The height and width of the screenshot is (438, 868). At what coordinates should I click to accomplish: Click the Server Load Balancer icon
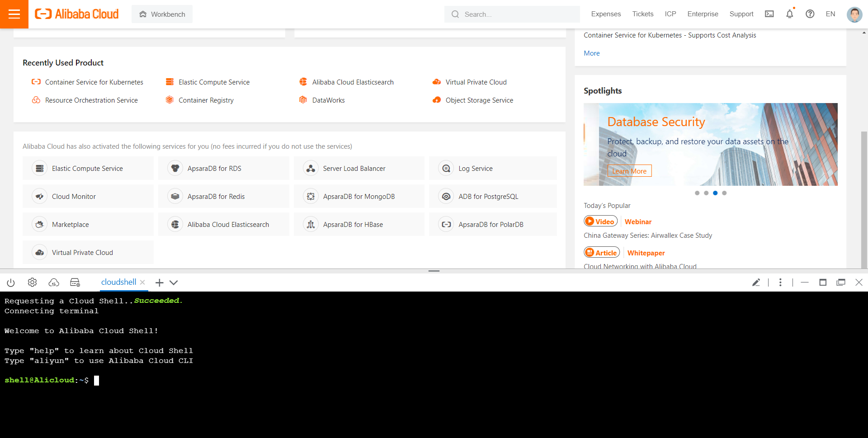click(311, 168)
